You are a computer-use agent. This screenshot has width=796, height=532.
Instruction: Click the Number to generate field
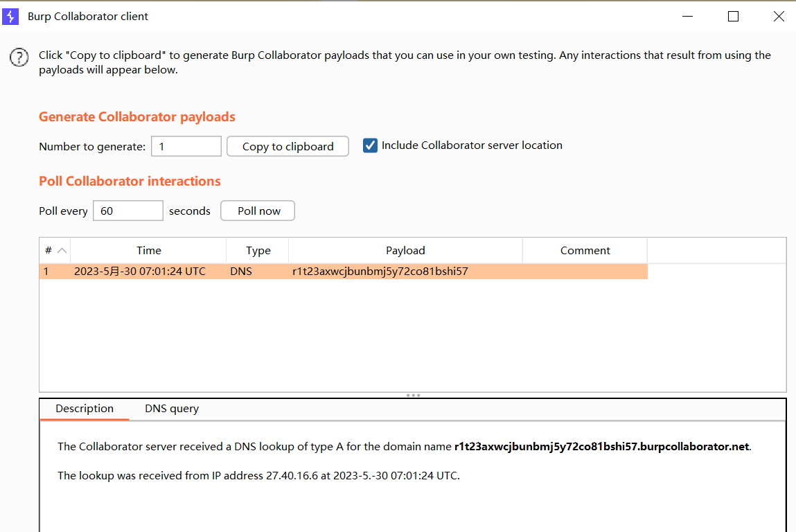[x=186, y=146]
